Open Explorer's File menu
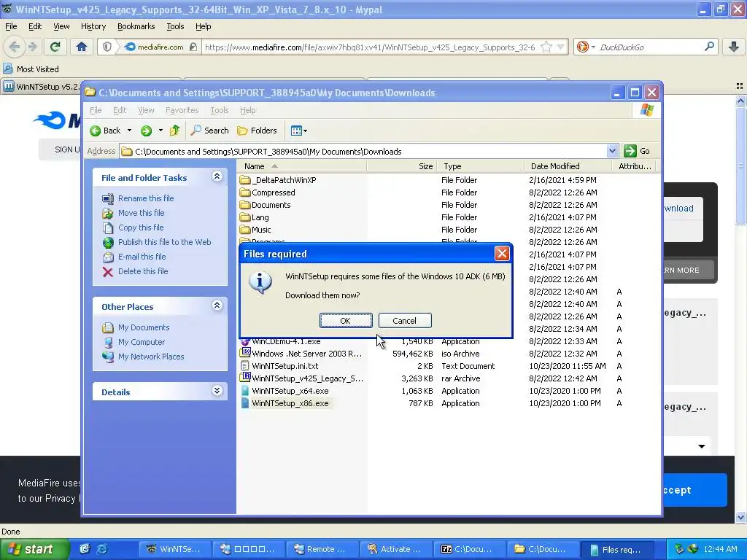747x560 pixels. click(96, 110)
